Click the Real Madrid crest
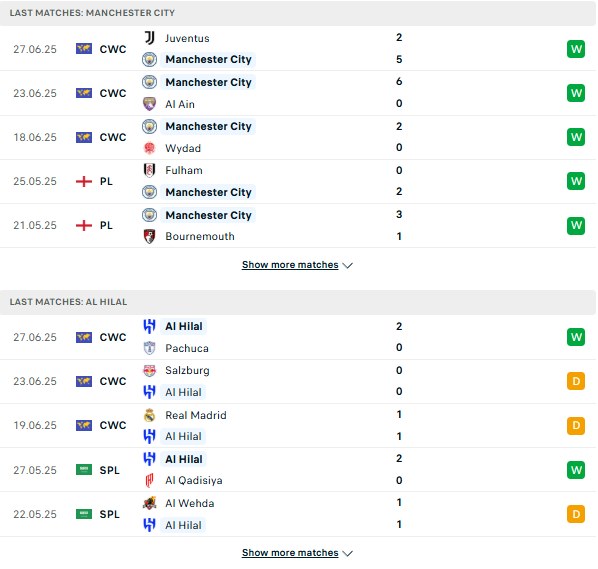598x569 pixels. click(x=150, y=415)
